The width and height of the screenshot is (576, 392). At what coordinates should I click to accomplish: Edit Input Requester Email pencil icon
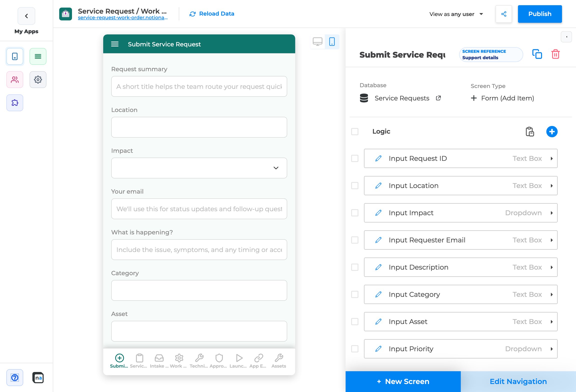378,240
